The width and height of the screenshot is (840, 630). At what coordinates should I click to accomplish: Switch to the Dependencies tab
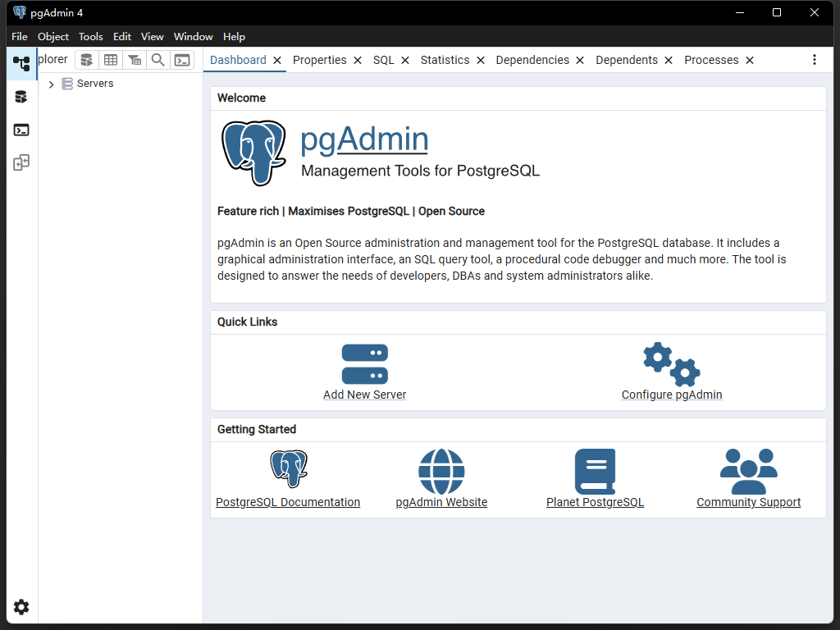tap(532, 60)
